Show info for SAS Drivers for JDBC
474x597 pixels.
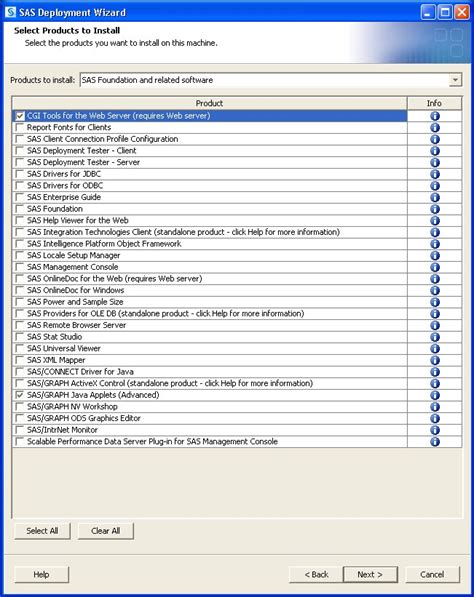tap(435, 174)
